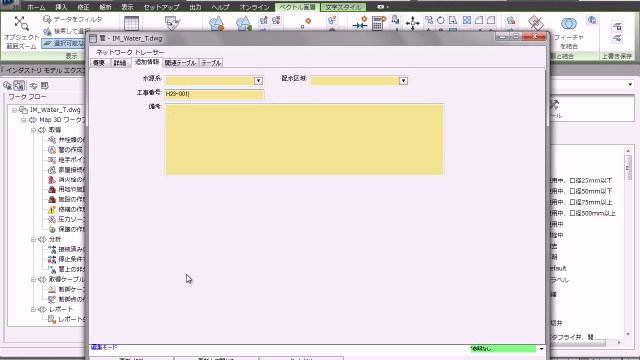This screenshot has width=640, height=360.
Task: Open the ヘルプ ribbon tab
Action: (x=220, y=7)
